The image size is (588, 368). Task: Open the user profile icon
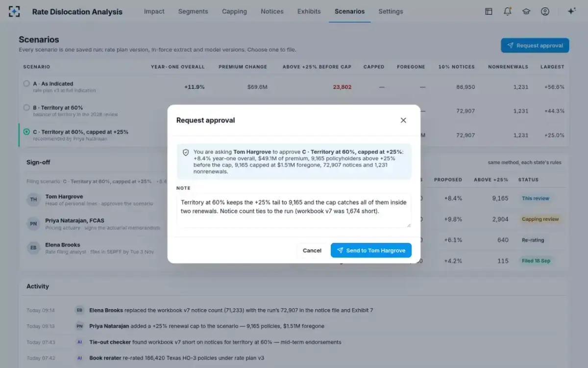(545, 11)
